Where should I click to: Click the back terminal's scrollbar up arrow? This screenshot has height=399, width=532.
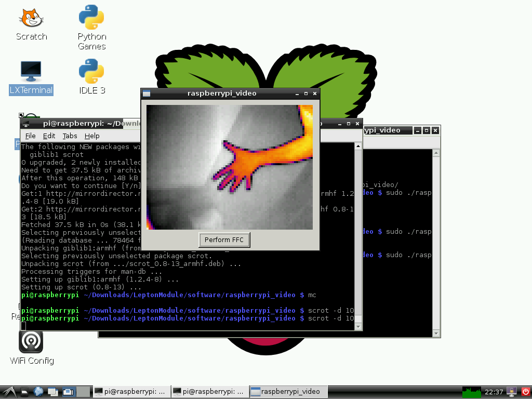[436, 153]
